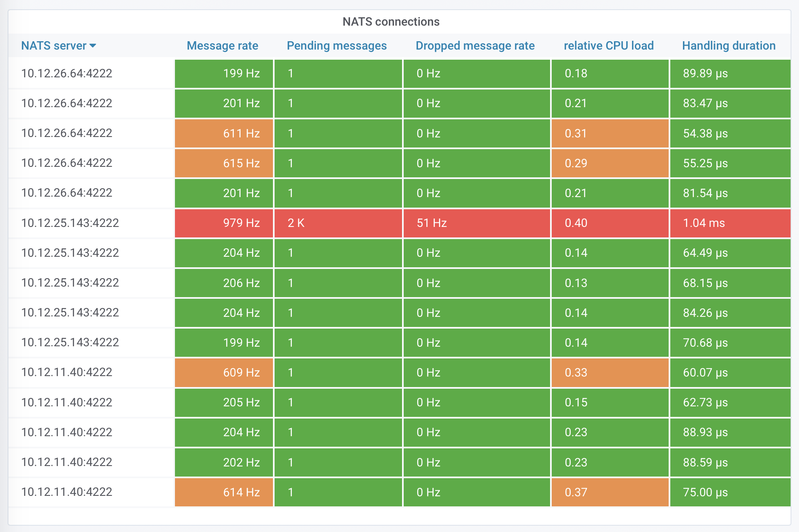Select the last 10.12.11.40:4222 server row
Image resolution: width=799 pixels, height=532 pixels.
[67, 492]
